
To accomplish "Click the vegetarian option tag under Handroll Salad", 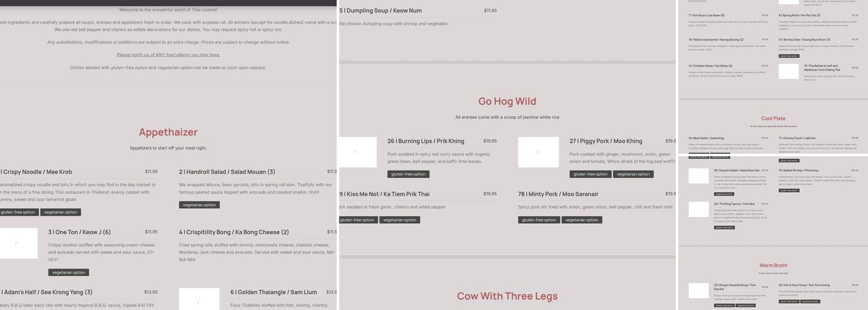I will click(x=199, y=205).
